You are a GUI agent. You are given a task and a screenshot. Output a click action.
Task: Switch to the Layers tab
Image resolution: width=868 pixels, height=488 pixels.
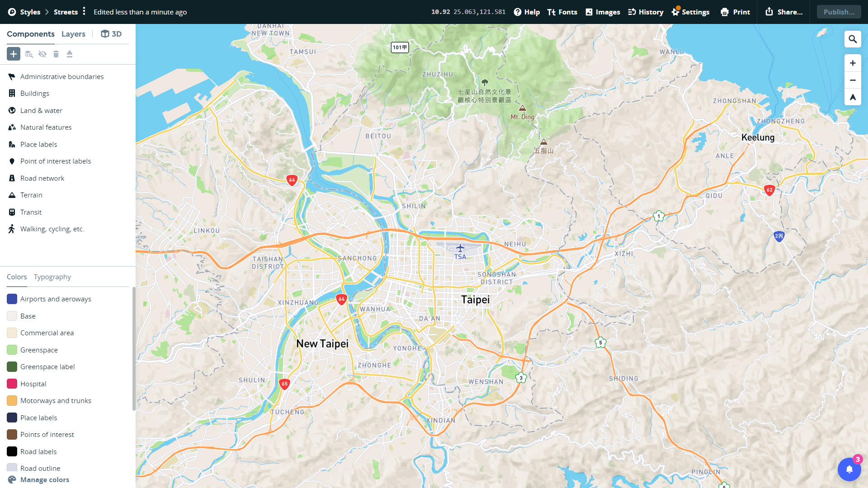tap(73, 34)
